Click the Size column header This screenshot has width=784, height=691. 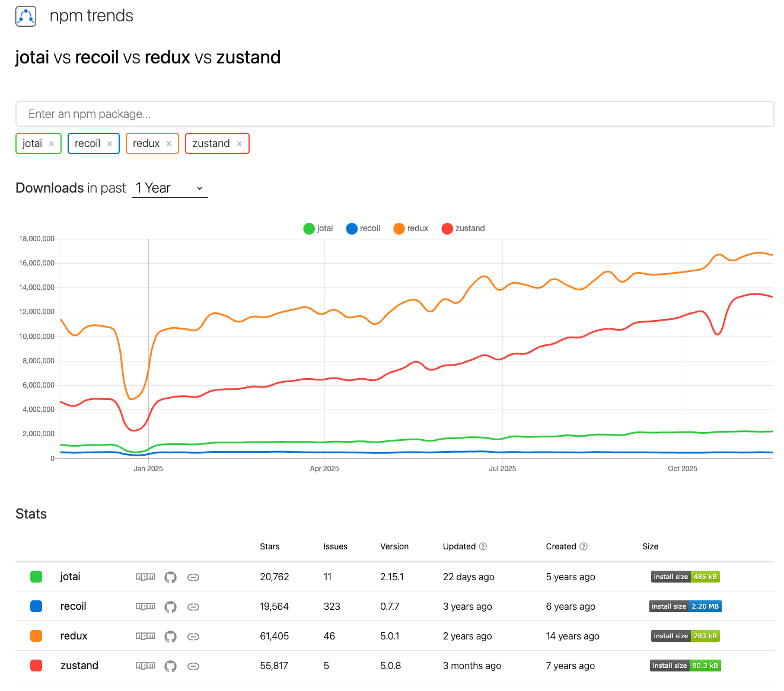click(x=651, y=546)
